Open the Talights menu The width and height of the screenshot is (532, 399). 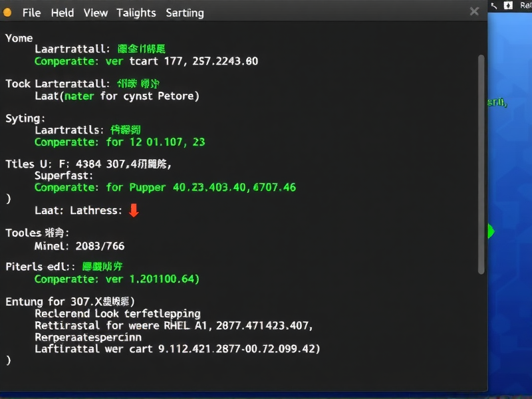(x=136, y=12)
